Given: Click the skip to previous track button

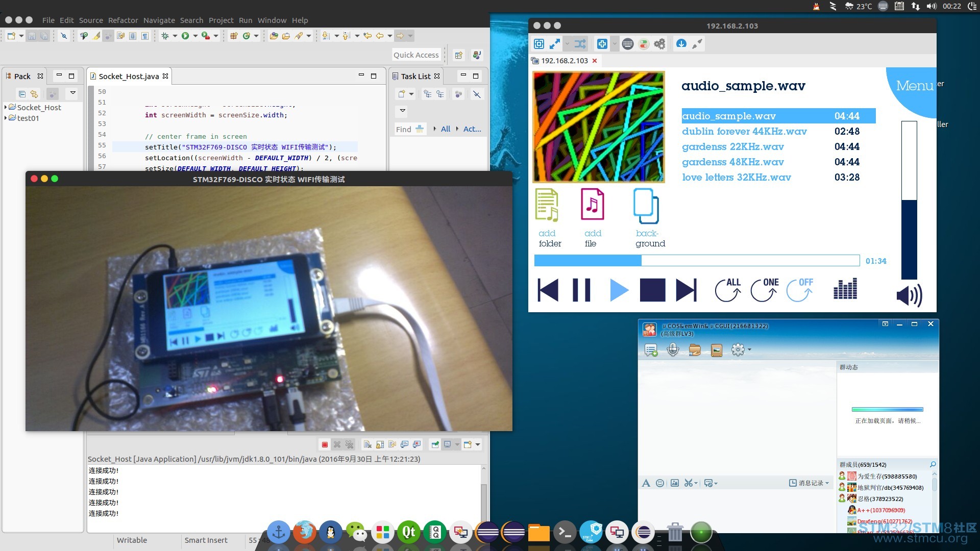Looking at the screenshot, I should pos(548,289).
